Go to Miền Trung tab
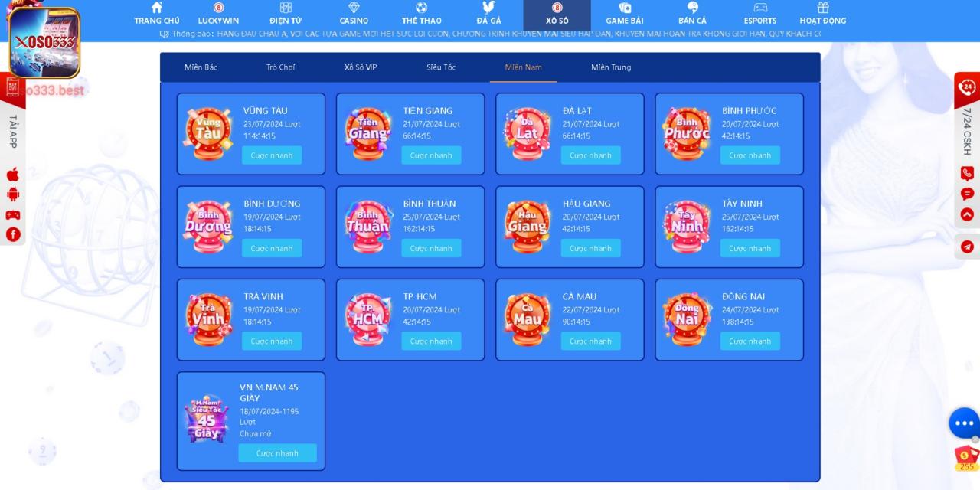This screenshot has width=980, height=490. tap(611, 67)
